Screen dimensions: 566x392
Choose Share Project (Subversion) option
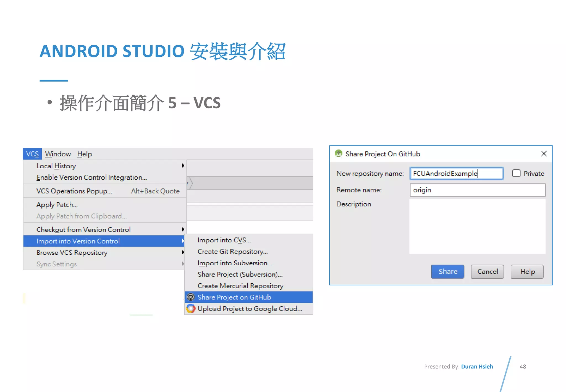(249, 274)
